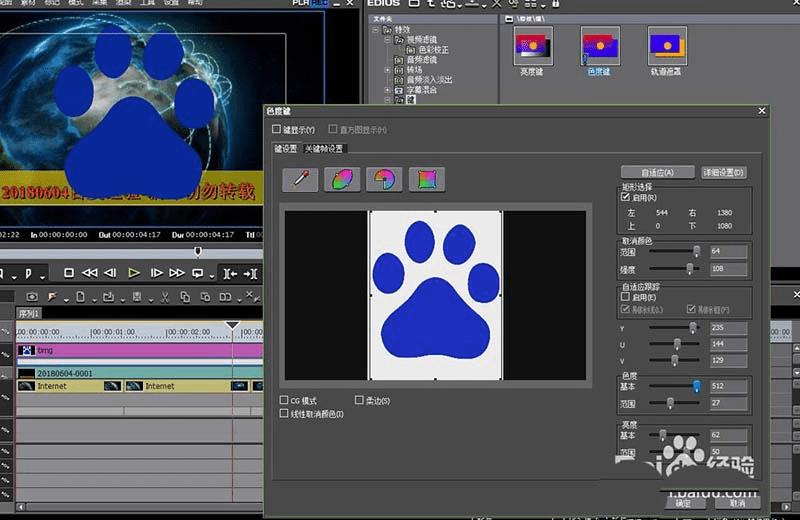Uncheck 启用 under 矩形选择
Image resolution: width=800 pixels, height=520 pixels.
pos(625,198)
